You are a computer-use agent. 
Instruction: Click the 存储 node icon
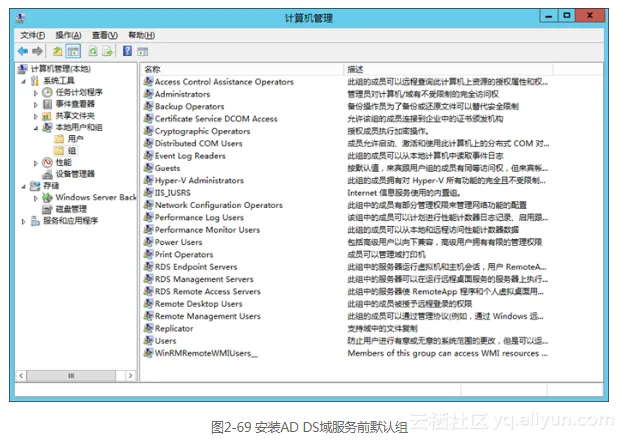pyautogui.click(x=35, y=186)
